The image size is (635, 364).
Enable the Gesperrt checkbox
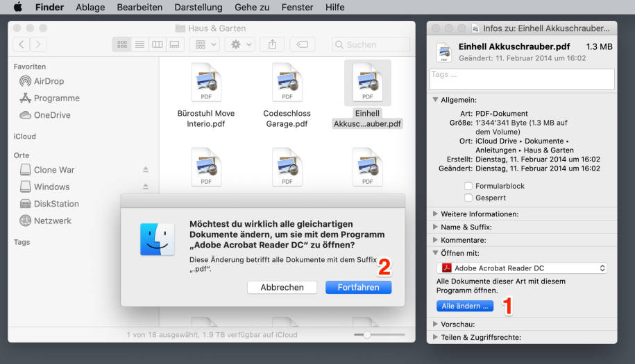[x=468, y=198]
